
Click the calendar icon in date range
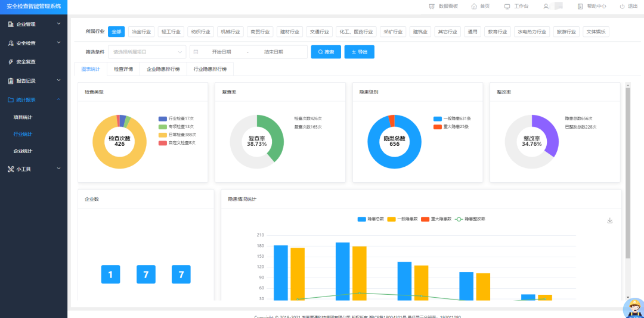click(x=196, y=52)
